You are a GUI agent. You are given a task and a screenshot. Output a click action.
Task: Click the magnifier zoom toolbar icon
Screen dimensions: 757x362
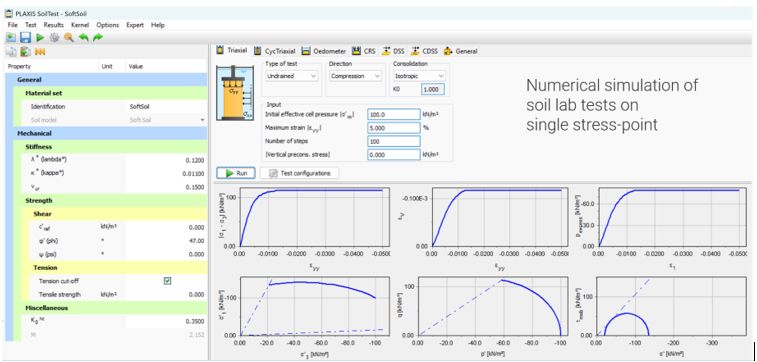[x=69, y=37]
